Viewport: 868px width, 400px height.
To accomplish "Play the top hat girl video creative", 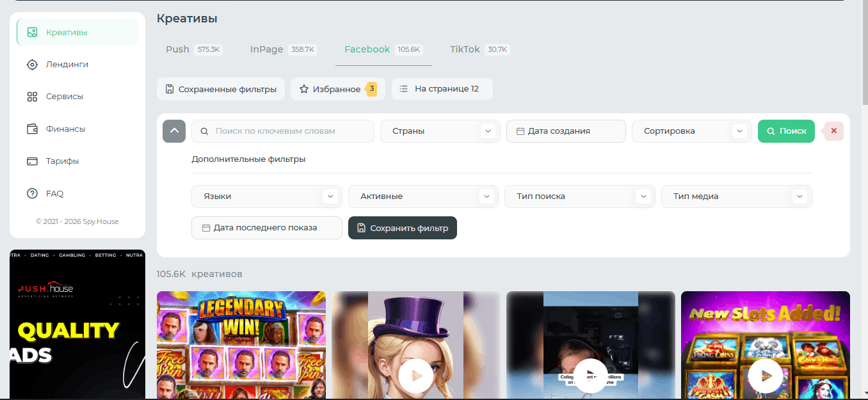I will tap(415, 376).
